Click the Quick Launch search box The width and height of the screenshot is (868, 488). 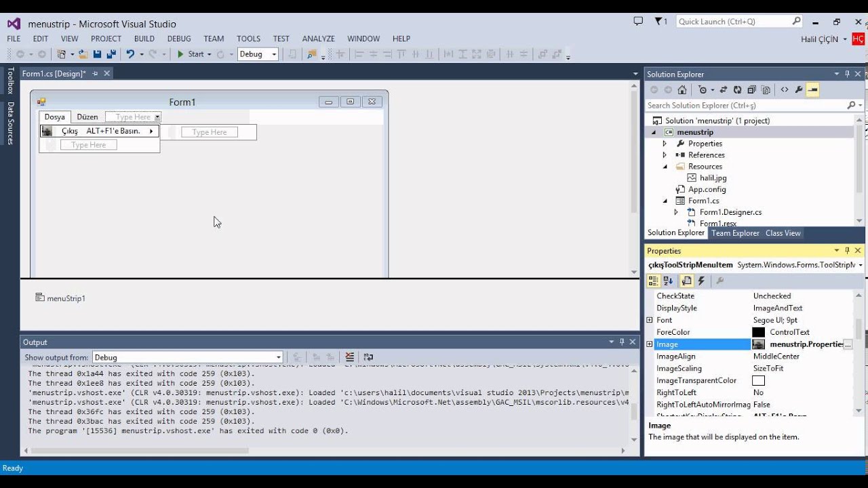coord(740,22)
